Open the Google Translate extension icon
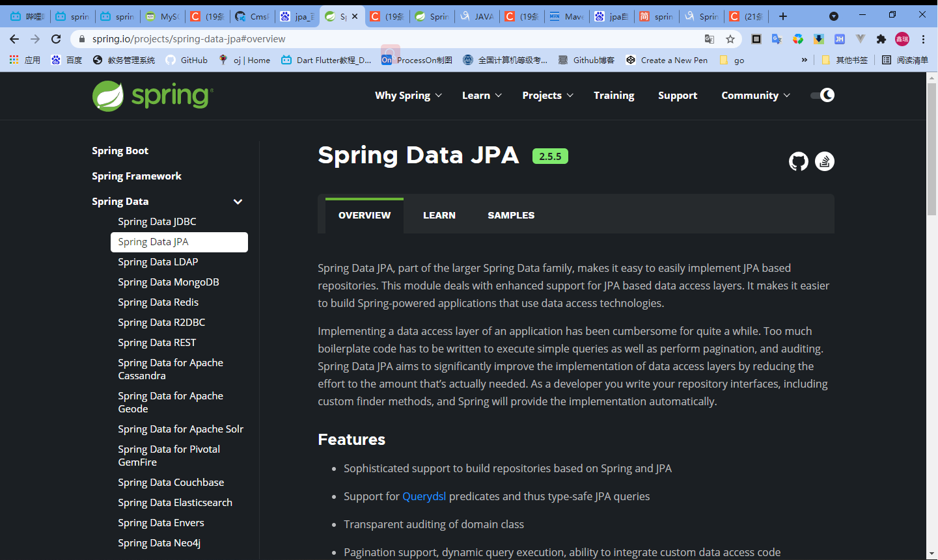Viewport: 938px width, 560px height. (x=777, y=39)
